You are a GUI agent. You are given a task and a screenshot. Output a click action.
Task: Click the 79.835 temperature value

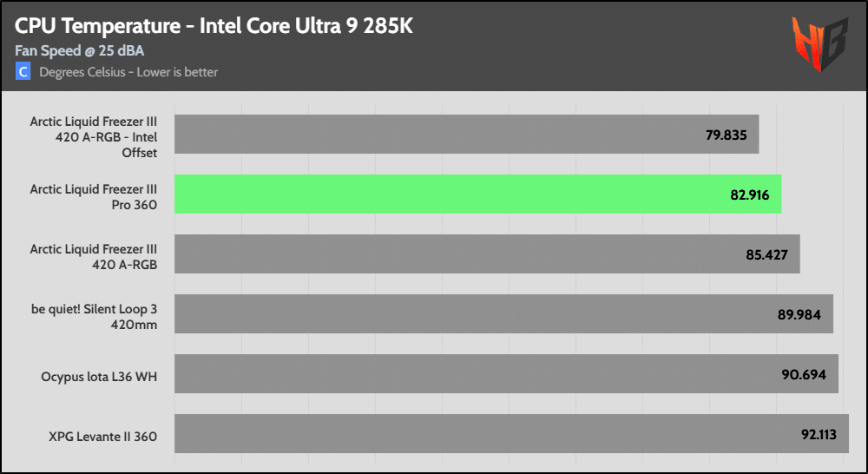tap(727, 135)
